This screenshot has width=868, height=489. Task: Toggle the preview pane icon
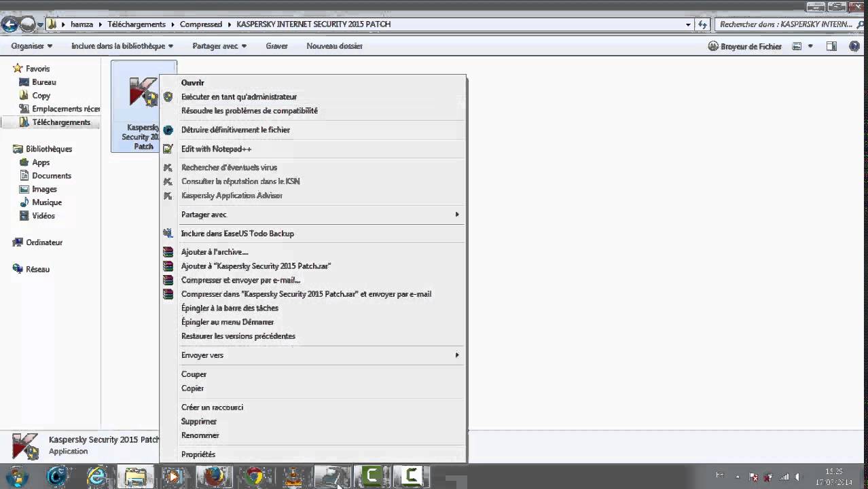[x=831, y=46]
